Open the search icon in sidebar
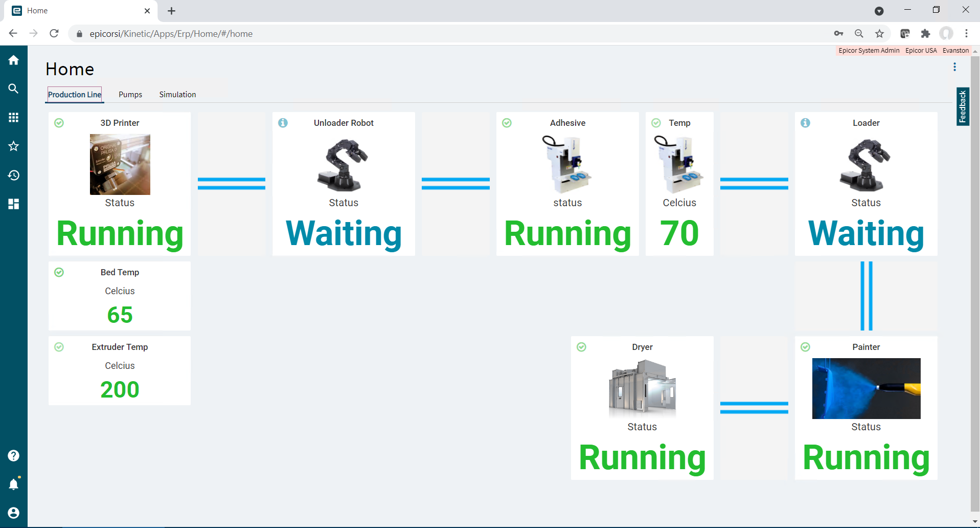The width and height of the screenshot is (980, 528). (x=14, y=89)
